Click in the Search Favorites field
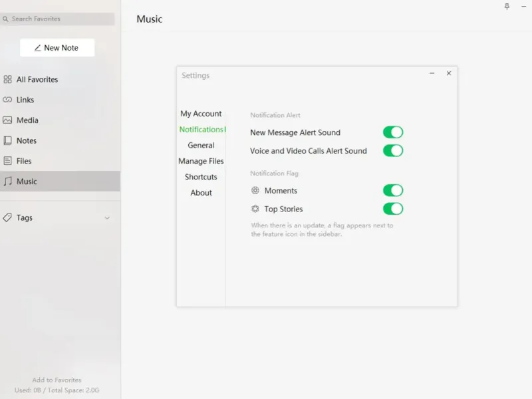 pyautogui.click(x=57, y=19)
